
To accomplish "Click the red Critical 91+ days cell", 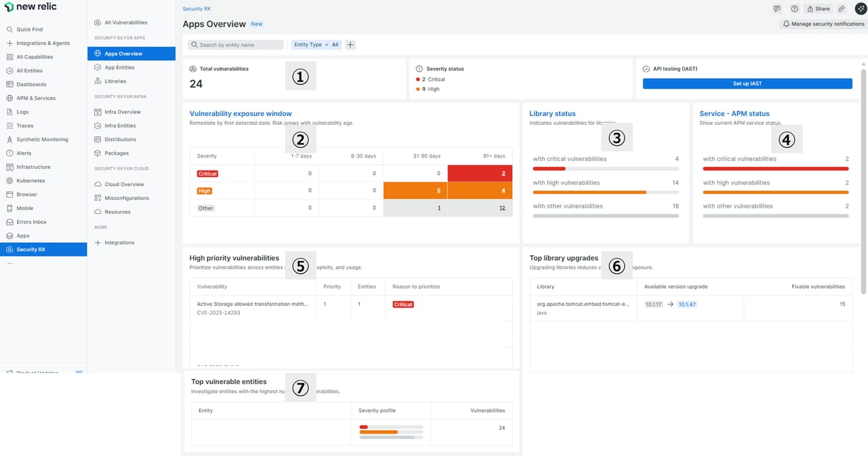I will tap(480, 174).
